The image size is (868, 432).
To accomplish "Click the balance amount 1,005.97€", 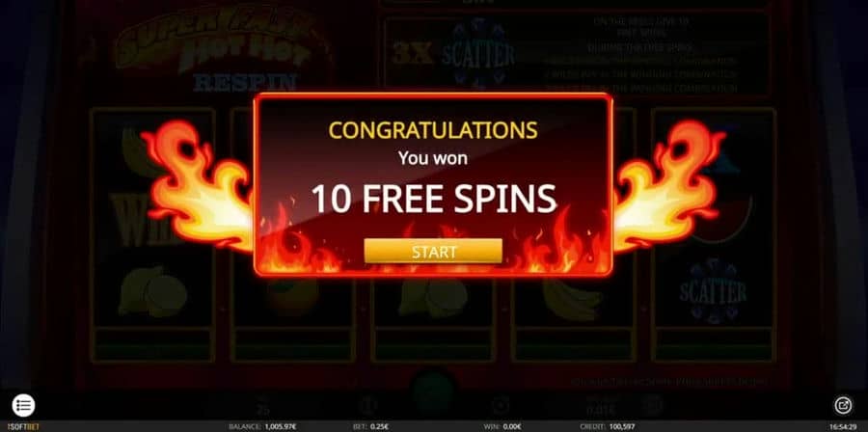I will [x=281, y=427].
